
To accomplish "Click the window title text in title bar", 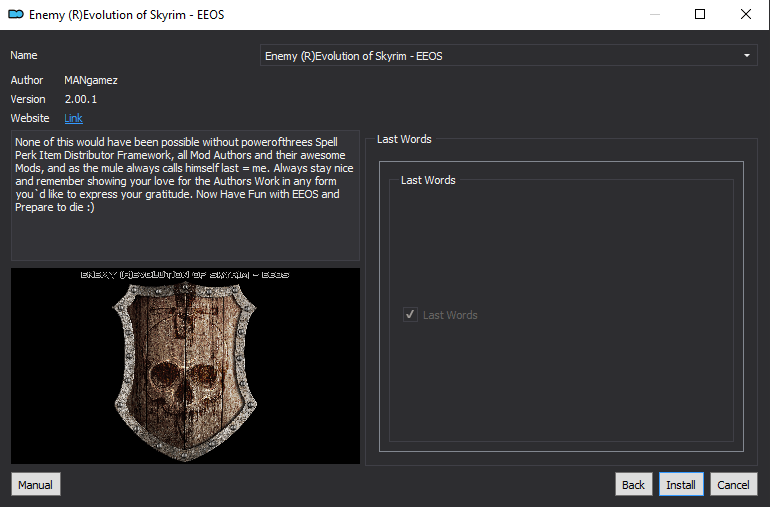I will [127, 15].
